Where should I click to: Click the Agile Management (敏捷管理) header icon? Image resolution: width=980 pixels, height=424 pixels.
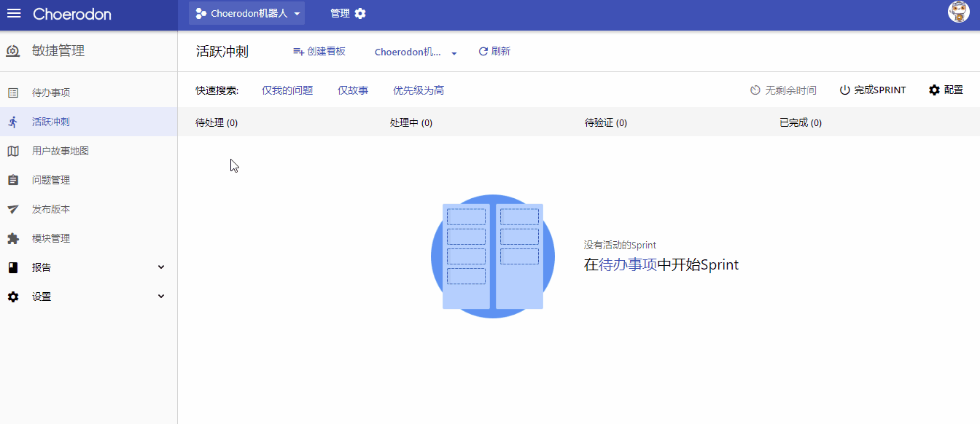(13, 51)
